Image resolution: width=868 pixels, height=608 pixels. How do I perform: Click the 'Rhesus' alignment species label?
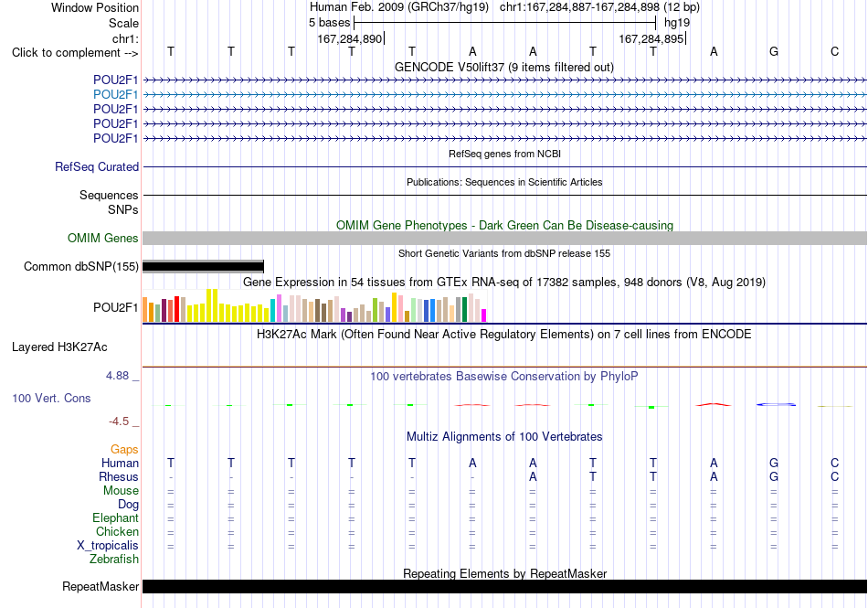[x=119, y=477]
